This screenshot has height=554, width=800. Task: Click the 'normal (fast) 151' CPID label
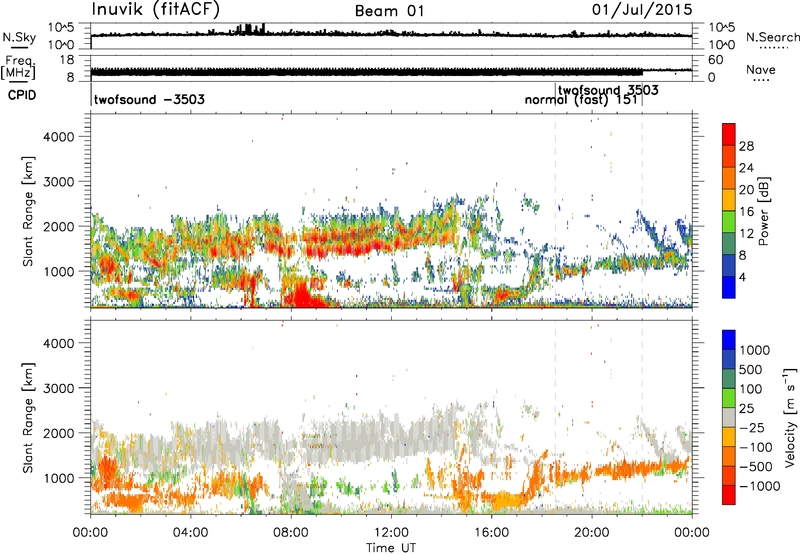pyautogui.click(x=581, y=100)
